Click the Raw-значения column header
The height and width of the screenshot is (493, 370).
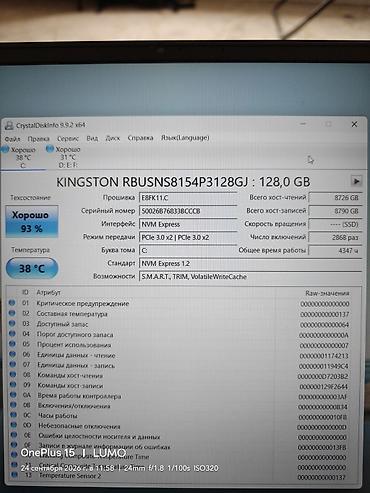coord(327,293)
